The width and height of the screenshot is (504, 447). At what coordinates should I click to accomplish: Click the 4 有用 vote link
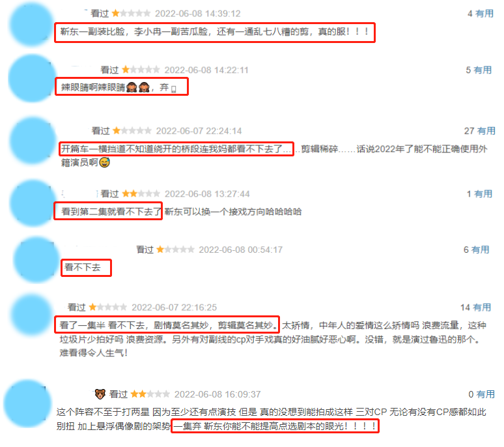pos(480,14)
